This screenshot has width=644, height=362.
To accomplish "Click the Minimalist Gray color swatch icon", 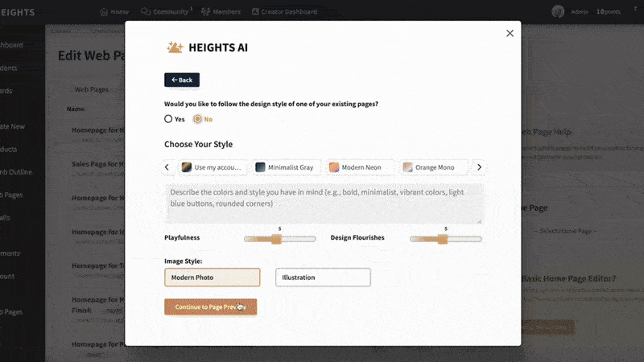I will [260, 167].
